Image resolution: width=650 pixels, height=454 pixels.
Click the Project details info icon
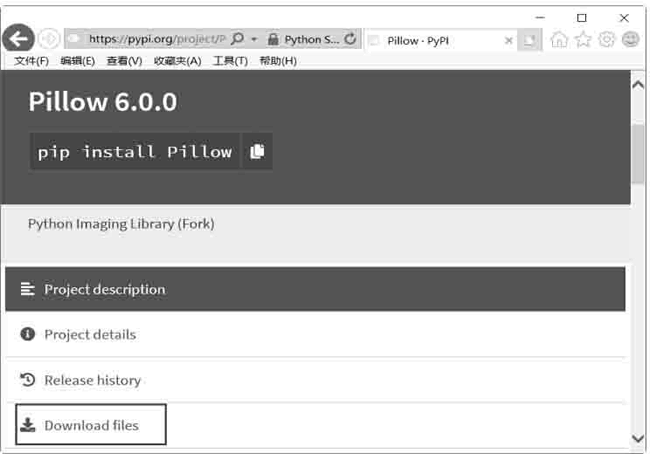pyautogui.click(x=28, y=334)
